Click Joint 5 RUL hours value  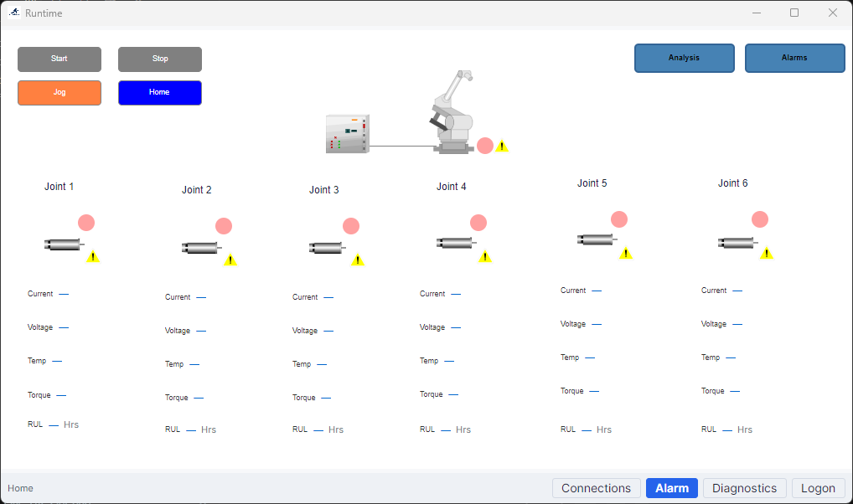pos(587,430)
